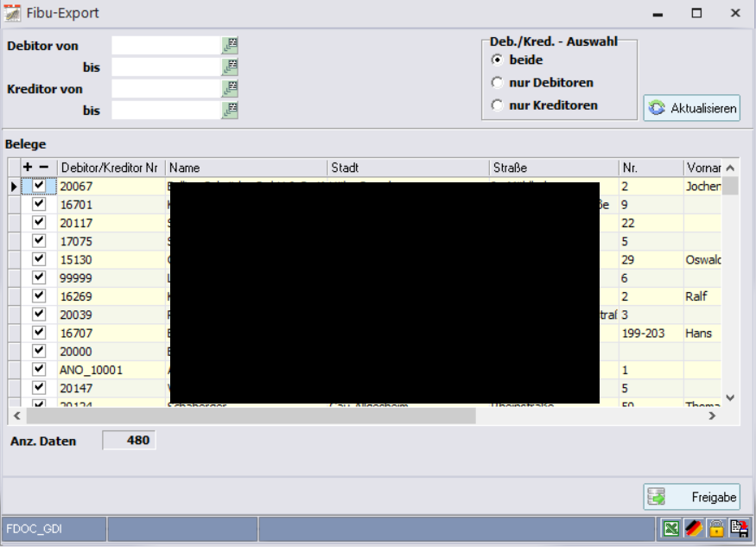Viewport: 756px width, 547px height.
Task: Select the 'nur Kreditoren' radio button
Action: click(x=497, y=105)
